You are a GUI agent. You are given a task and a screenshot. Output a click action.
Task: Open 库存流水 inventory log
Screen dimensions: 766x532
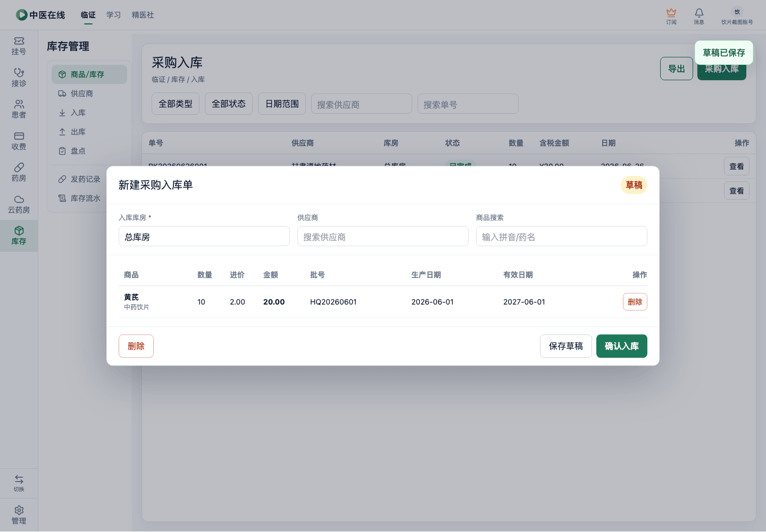pos(80,198)
